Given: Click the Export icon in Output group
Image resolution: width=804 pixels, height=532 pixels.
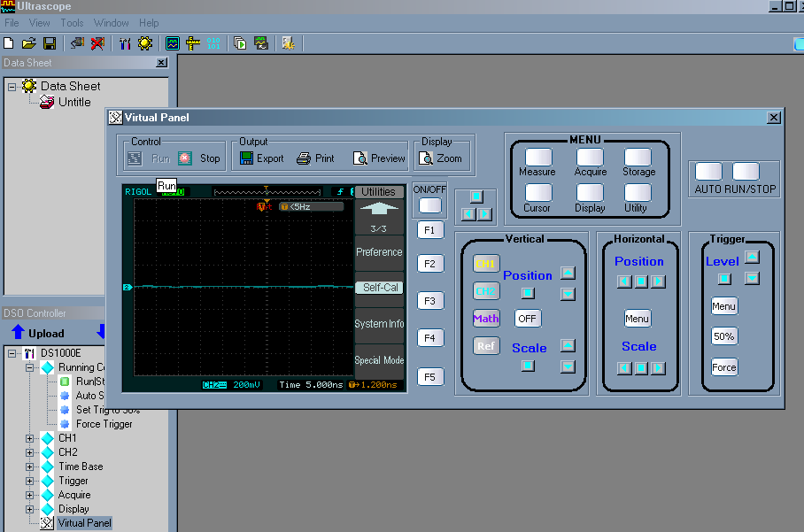Looking at the screenshot, I should [247, 158].
